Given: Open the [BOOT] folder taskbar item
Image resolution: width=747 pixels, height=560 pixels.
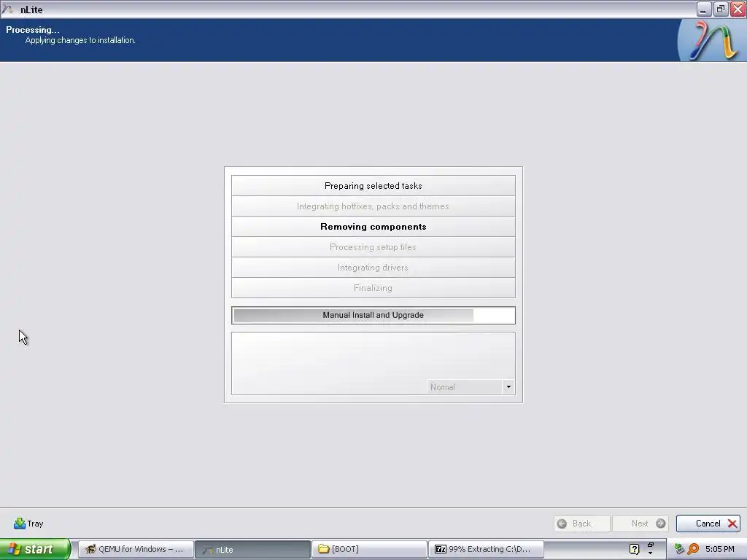Looking at the screenshot, I should click(x=369, y=549).
